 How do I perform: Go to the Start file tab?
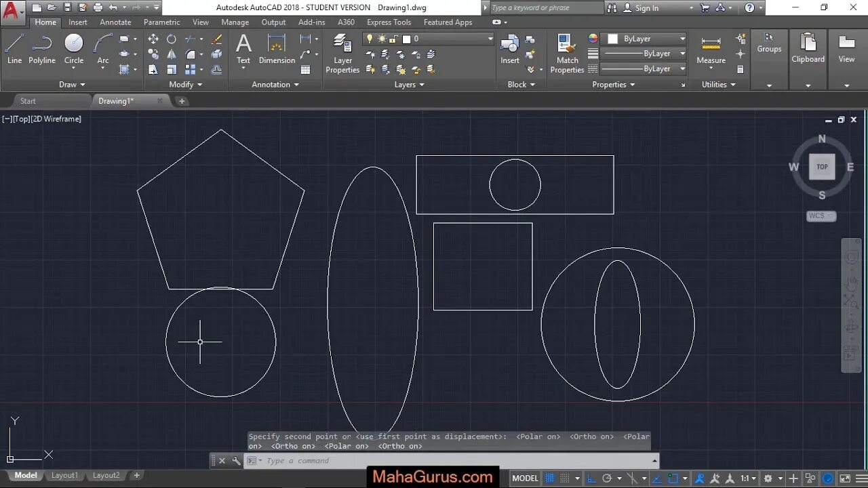pyautogui.click(x=28, y=101)
